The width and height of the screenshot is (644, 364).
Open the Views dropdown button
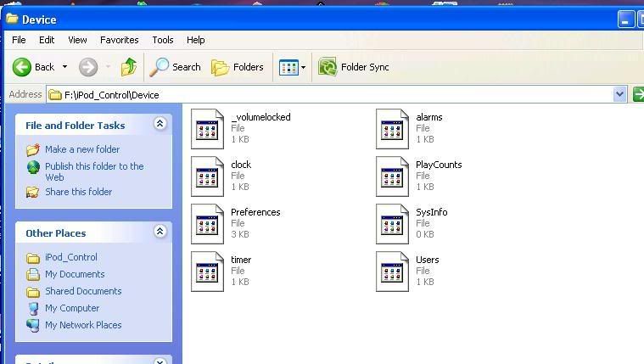click(x=292, y=67)
